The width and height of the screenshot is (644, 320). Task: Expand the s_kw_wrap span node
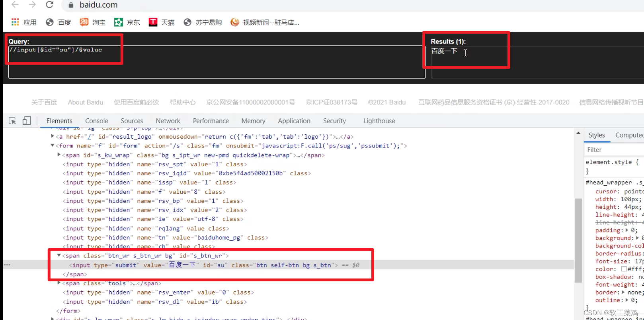[x=59, y=155]
